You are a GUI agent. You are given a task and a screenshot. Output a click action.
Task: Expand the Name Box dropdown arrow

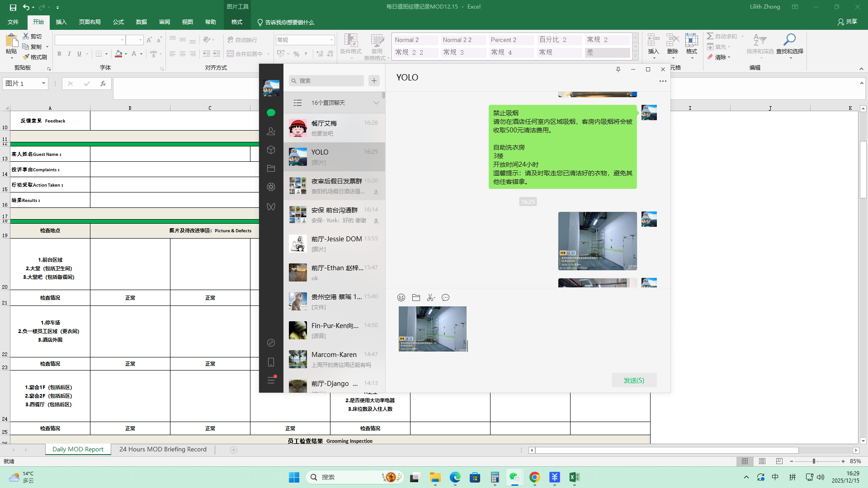pyautogui.click(x=43, y=84)
